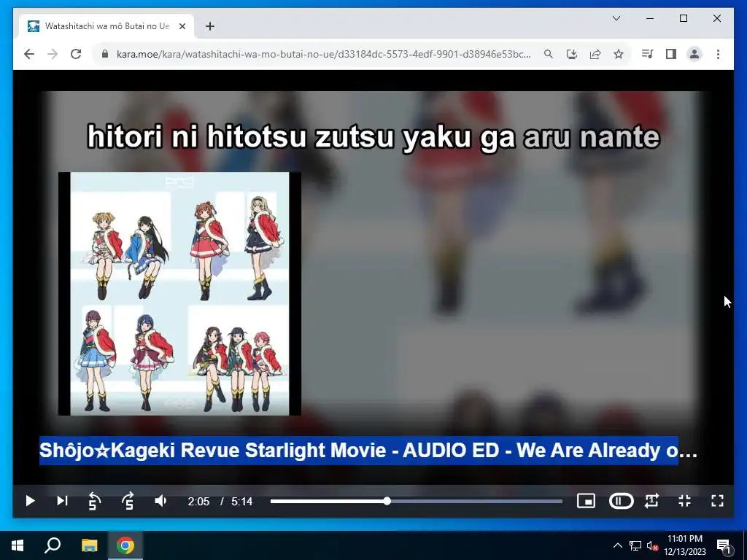View site information via lock icon
Screen dimensions: 747x560
[105, 54]
